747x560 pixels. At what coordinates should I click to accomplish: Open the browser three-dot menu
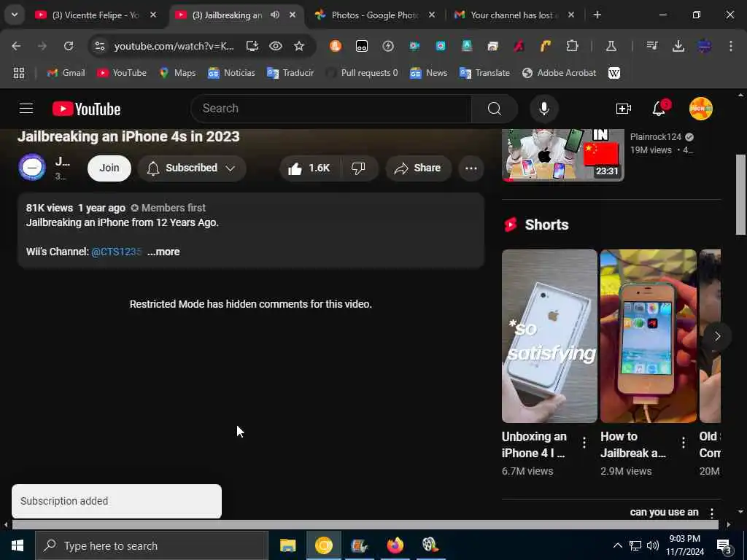(x=730, y=46)
